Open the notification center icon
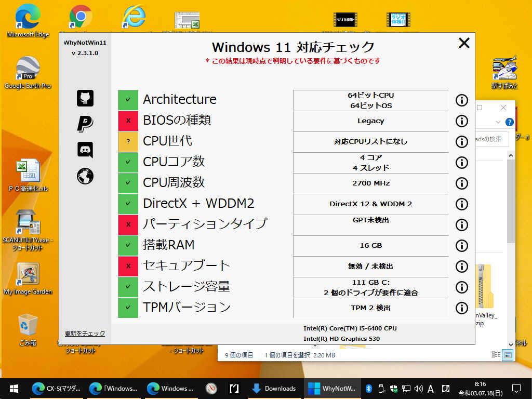This screenshot has height=399, width=532. tap(516, 389)
